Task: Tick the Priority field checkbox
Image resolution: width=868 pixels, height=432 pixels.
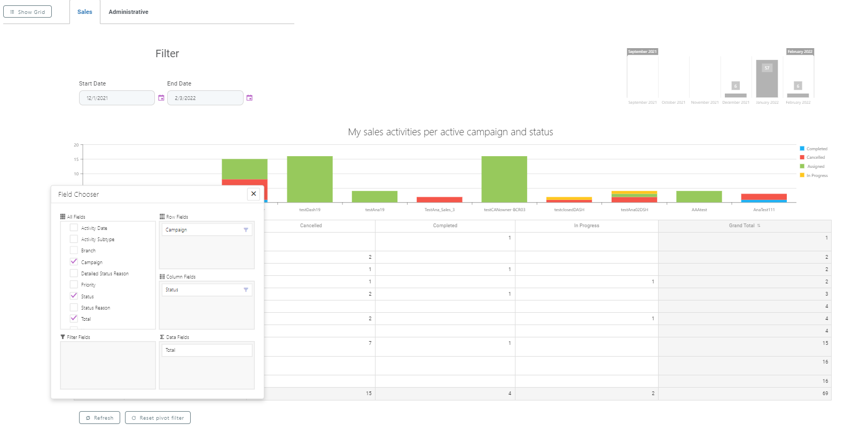Action: (74, 284)
